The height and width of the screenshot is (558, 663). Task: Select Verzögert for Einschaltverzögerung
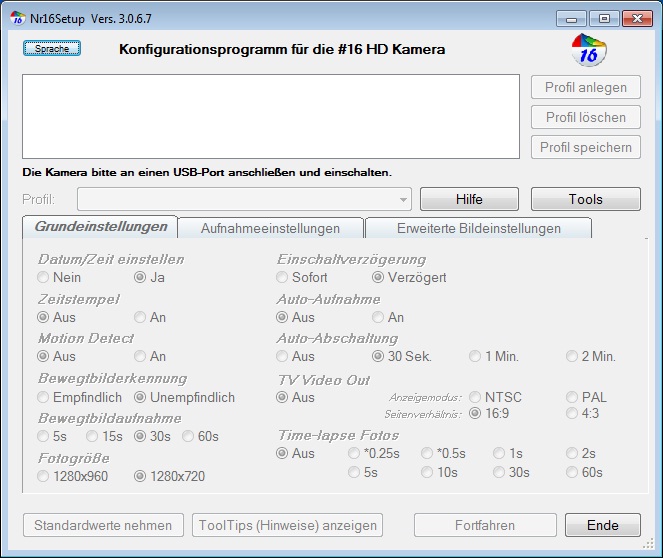tap(409, 277)
